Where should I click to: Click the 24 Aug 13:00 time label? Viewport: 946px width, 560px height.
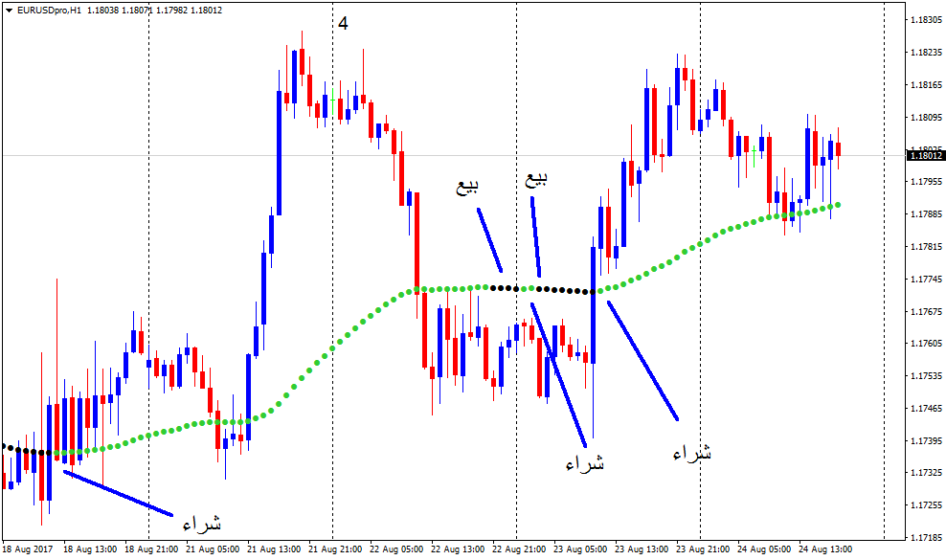[825, 549]
